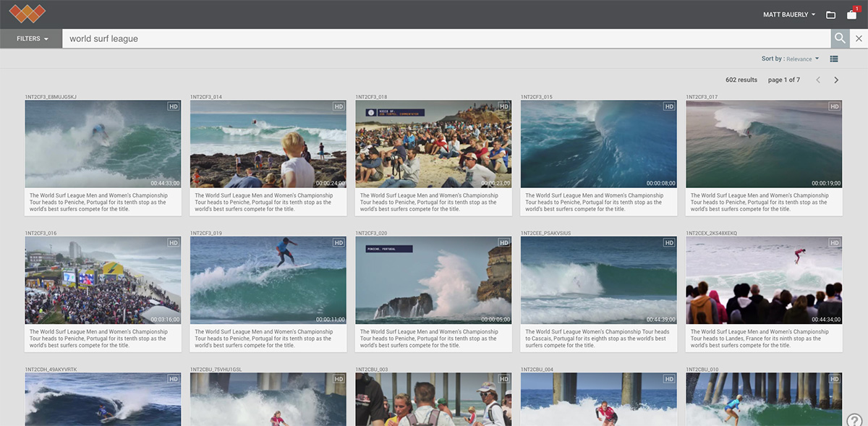Click HD badge on clip 1NT2CF3_016
This screenshot has height=426, width=868.
[173, 243]
